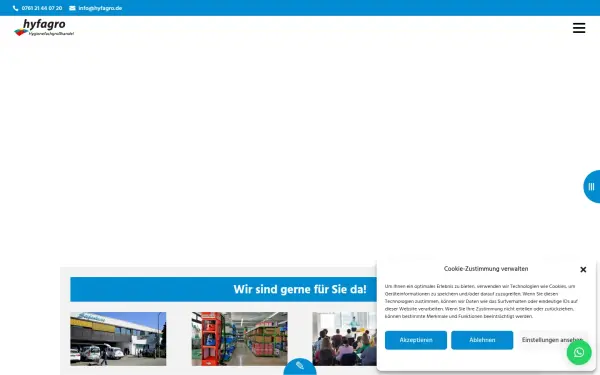Open the warehouse shelves photo
Screen dimensions: 600x375
240,339
